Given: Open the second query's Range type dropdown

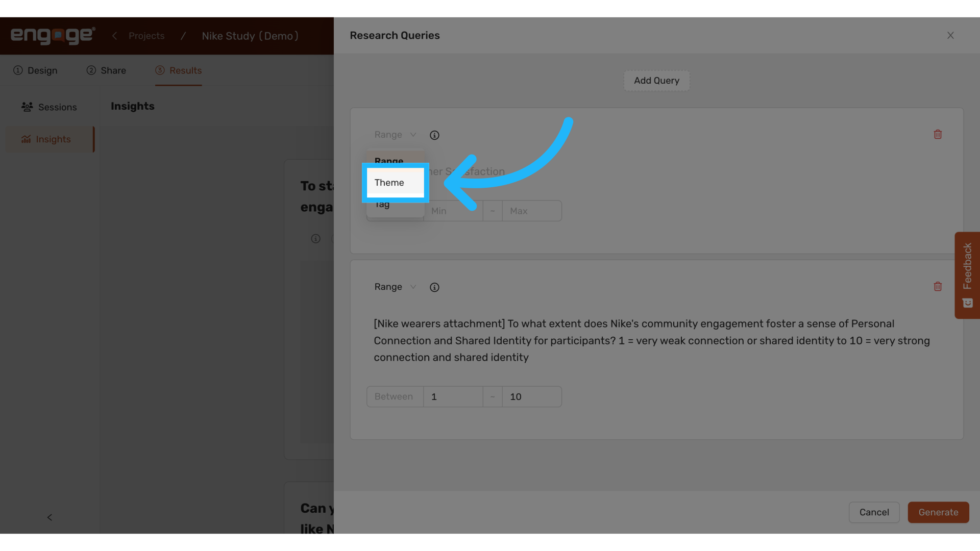Looking at the screenshot, I should click(395, 287).
